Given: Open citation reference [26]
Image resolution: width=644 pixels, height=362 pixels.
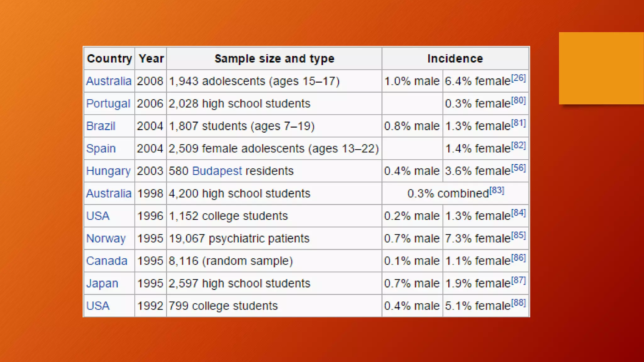Looking at the screenshot, I should [518, 78].
